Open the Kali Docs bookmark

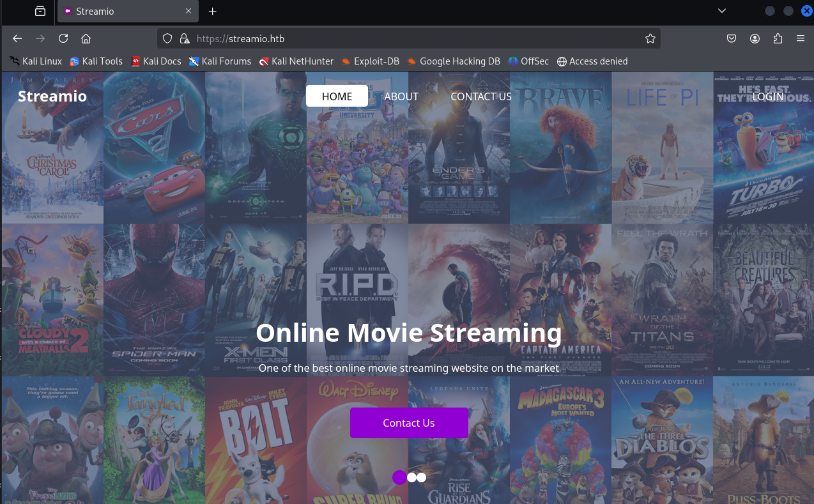point(156,61)
